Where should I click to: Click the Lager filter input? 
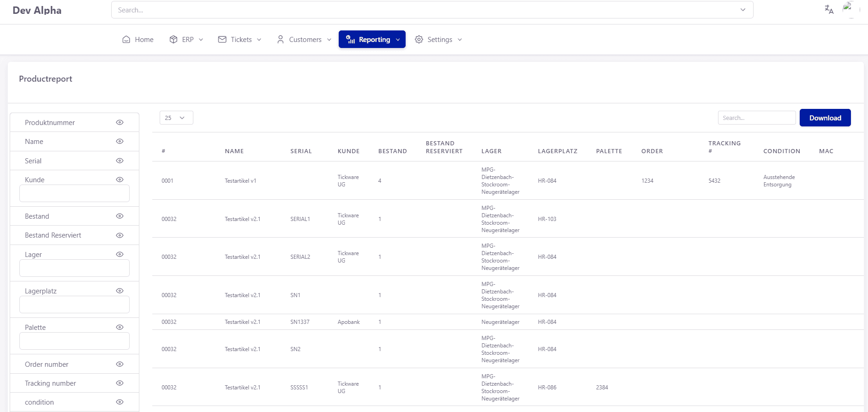click(x=74, y=268)
